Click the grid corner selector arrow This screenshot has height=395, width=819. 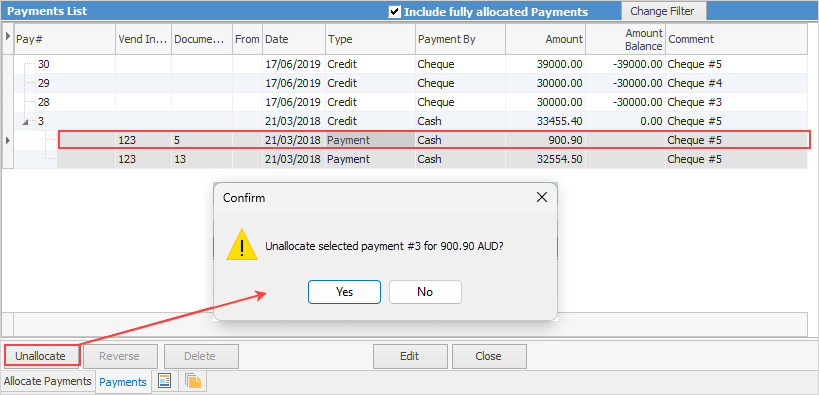pos(7,38)
